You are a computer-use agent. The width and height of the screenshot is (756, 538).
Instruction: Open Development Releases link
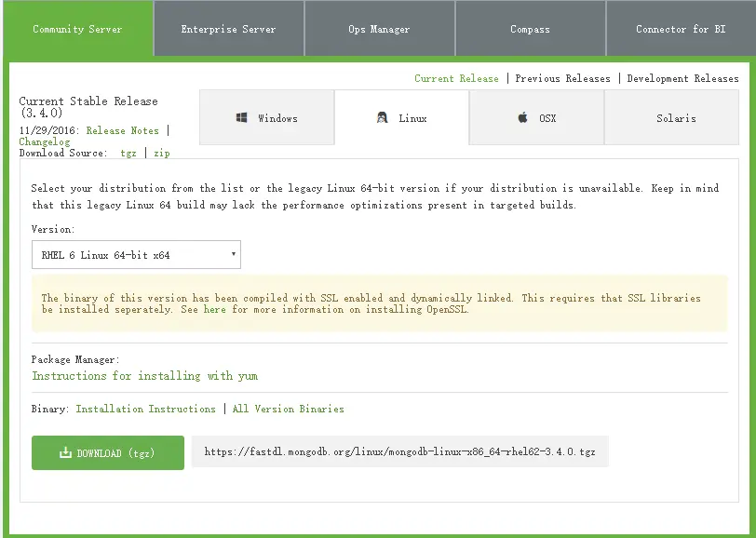[682, 78]
